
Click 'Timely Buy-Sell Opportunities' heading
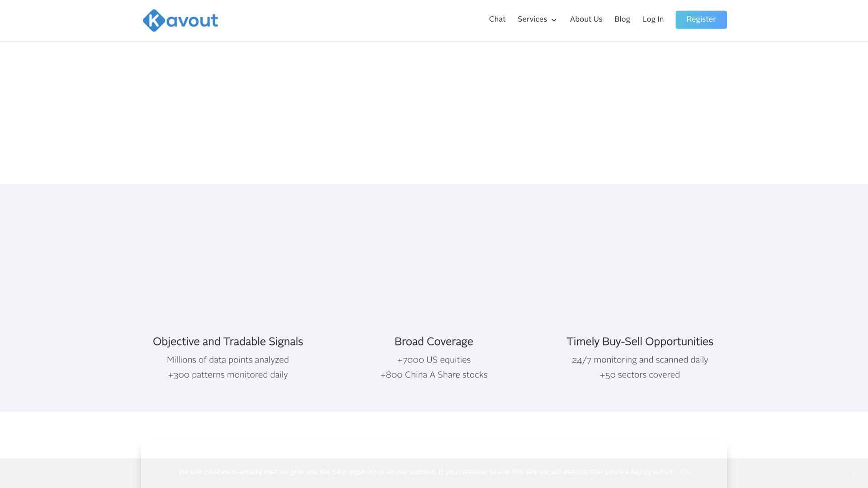point(640,342)
